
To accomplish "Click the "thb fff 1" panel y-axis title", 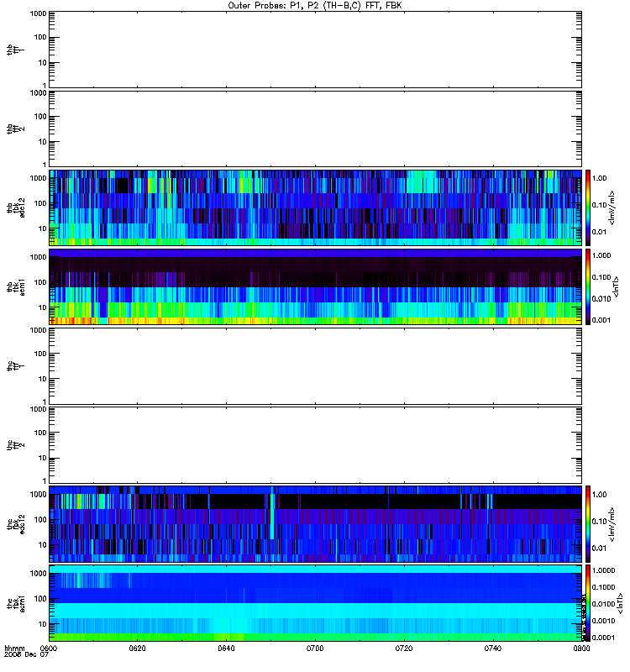I will pyautogui.click(x=15, y=50).
